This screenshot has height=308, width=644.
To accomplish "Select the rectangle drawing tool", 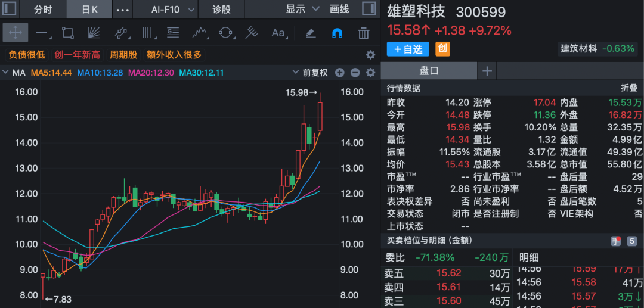I will click(x=68, y=33).
